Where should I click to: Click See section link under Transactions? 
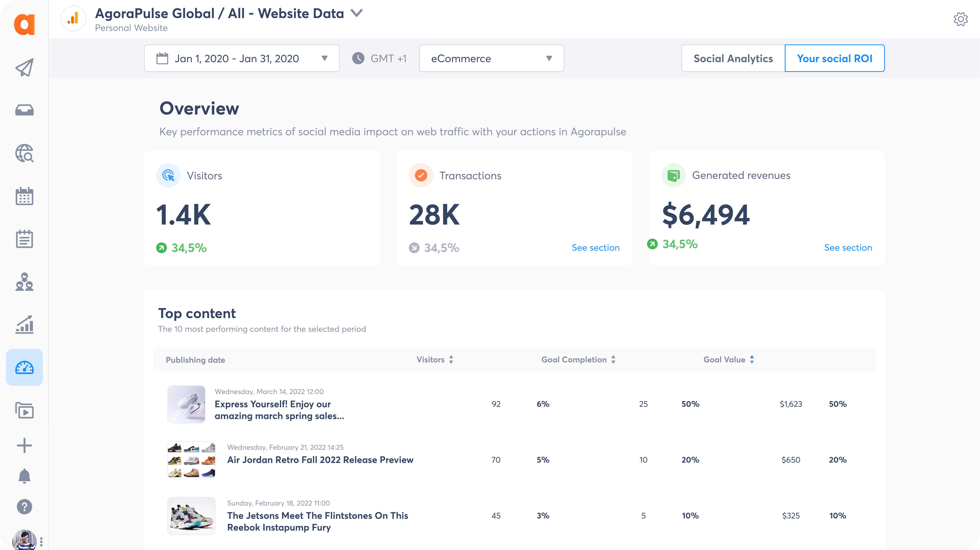(x=595, y=247)
